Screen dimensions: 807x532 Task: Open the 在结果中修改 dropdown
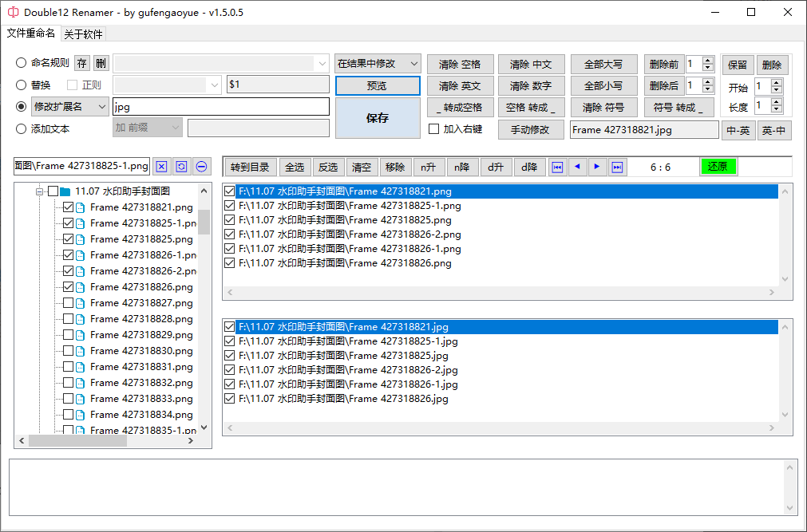click(378, 64)
